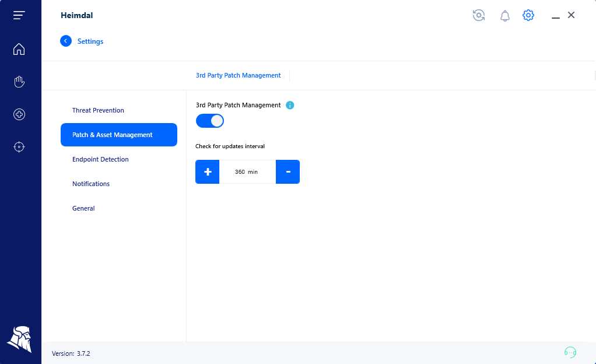Image resolution: width=596 pixels, height=364 pixels.
Task: Open the crosshair endpoint detection sidebar icon
Action: click(19, 147)
